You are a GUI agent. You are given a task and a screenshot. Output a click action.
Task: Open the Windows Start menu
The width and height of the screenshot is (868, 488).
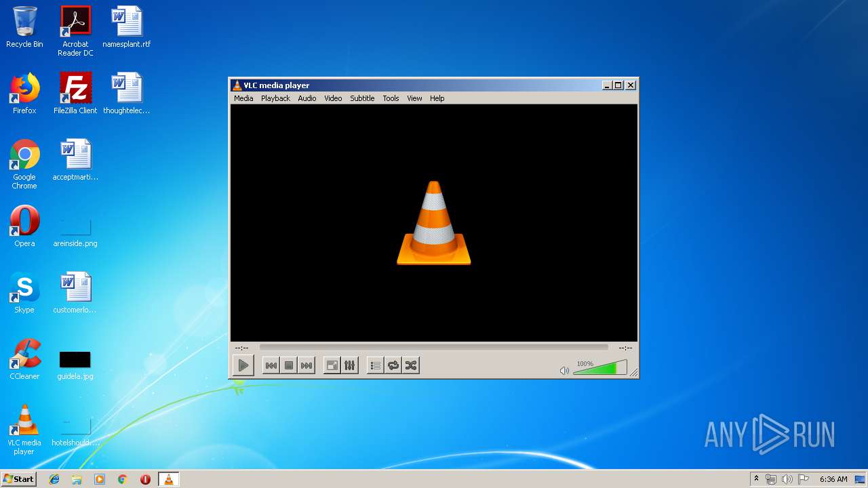[19, 479]
